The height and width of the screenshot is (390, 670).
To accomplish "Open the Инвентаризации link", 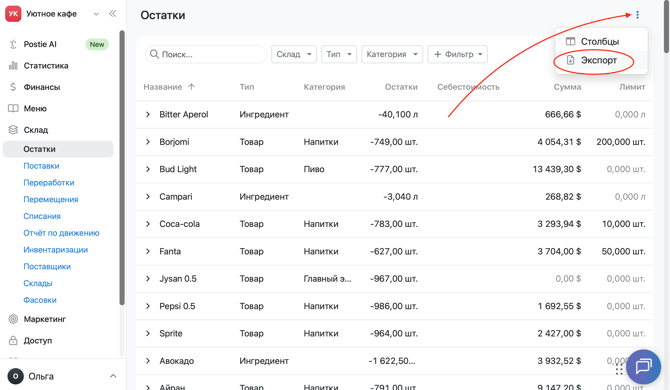I will coord(56,249).
